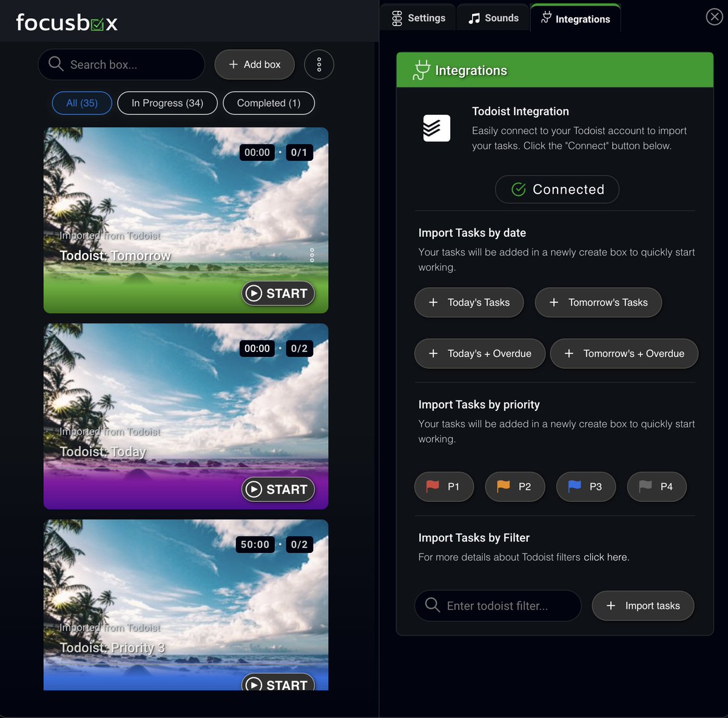Click the 0/2 counter on Todoist: Priority 3
Viewport: 728px width, 718px height.
tap(299, 544)
